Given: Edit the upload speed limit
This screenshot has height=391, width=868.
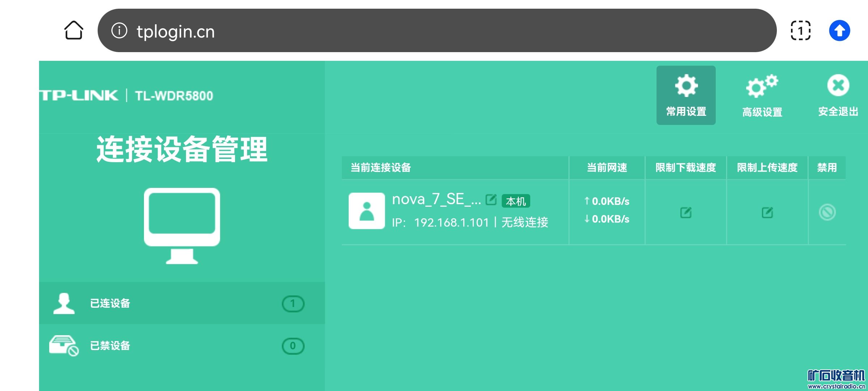Looking at the screenshot, I should pos(767,213).
